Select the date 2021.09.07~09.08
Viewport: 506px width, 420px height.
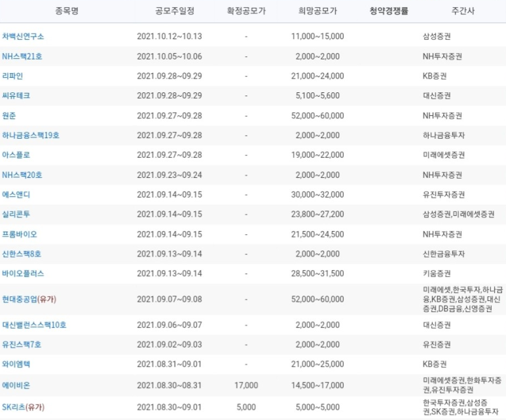click(x=170, y=300)
